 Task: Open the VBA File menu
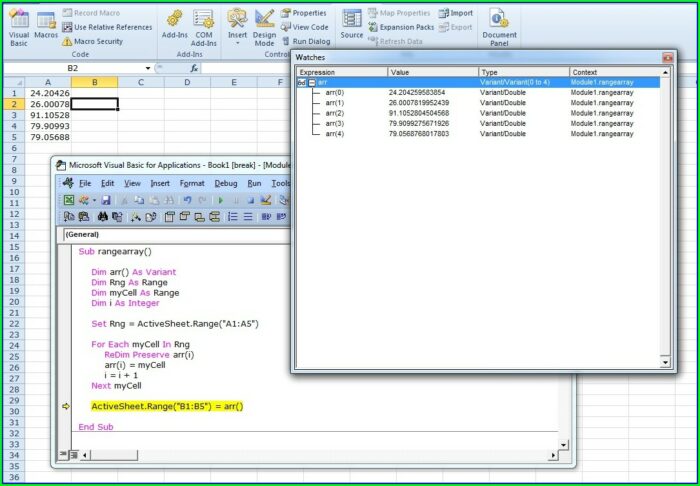pos(85,183)
